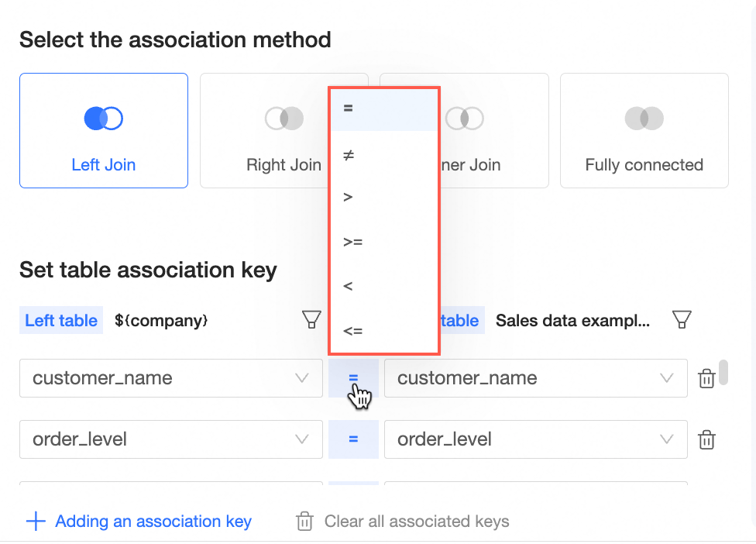Delete the customer_name association key row

click(x=706, y=379)
